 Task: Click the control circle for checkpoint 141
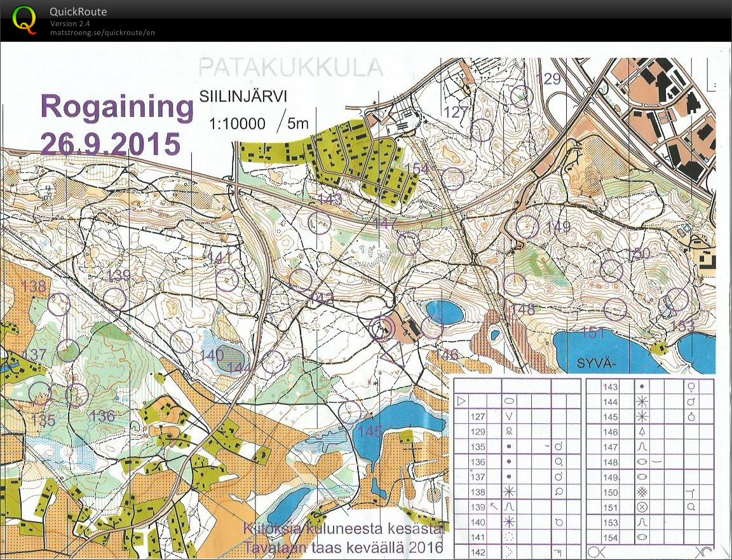tap(227, 279)
